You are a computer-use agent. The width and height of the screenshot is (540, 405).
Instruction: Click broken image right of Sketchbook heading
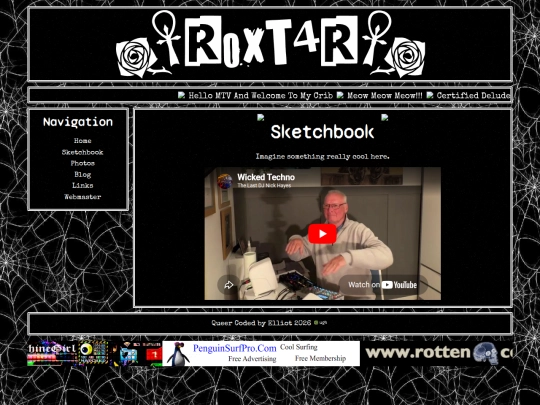[385, 118]
